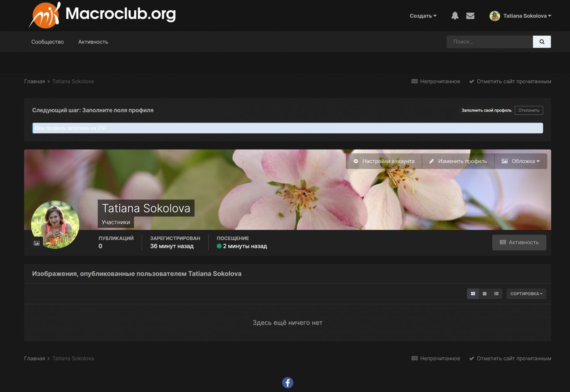
Task: Switch to list view layout
Action: (x=496, y=294)
